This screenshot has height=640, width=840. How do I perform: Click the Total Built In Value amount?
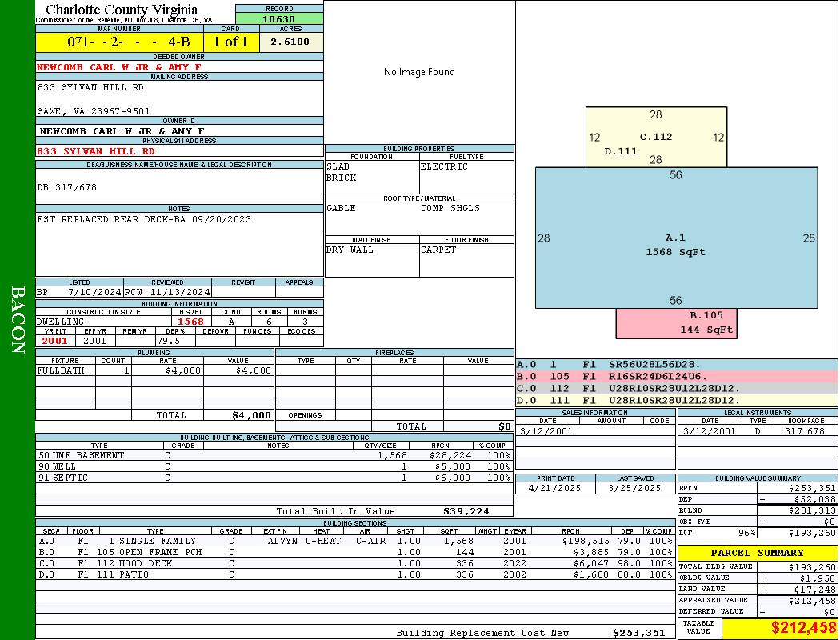pyautogui.click(x=466, y=511)
